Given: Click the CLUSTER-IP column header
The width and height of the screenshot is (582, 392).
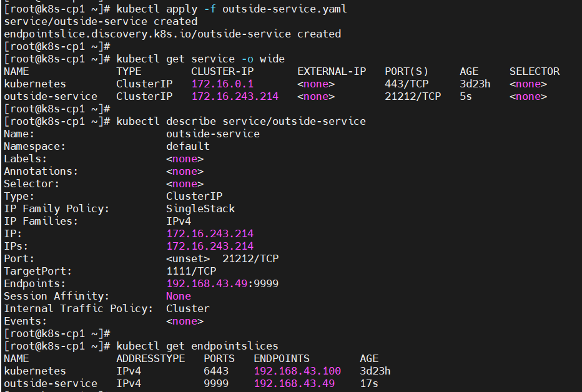Looking at the screenshot, I should [x=222, y=72].
